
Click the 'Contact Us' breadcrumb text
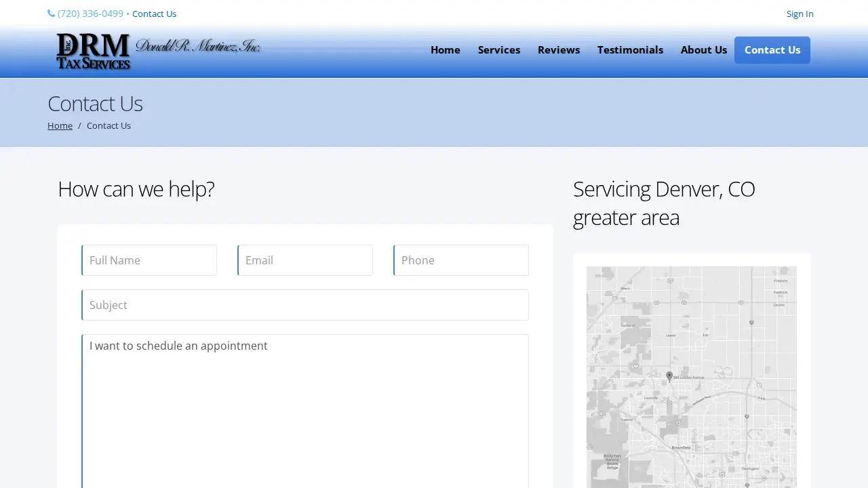pos(108,125)
